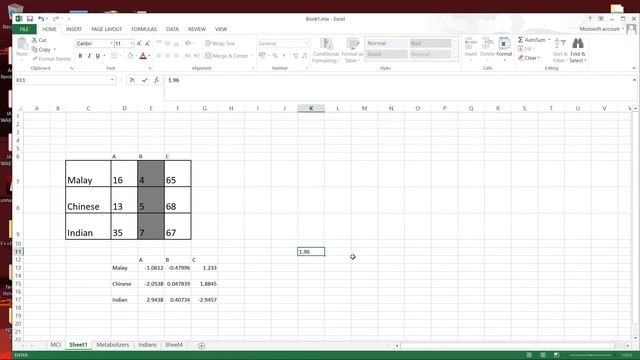Open the font size dropdown
Screen dimensions: 640x360
pyautogui.click(x=131, y=43)
